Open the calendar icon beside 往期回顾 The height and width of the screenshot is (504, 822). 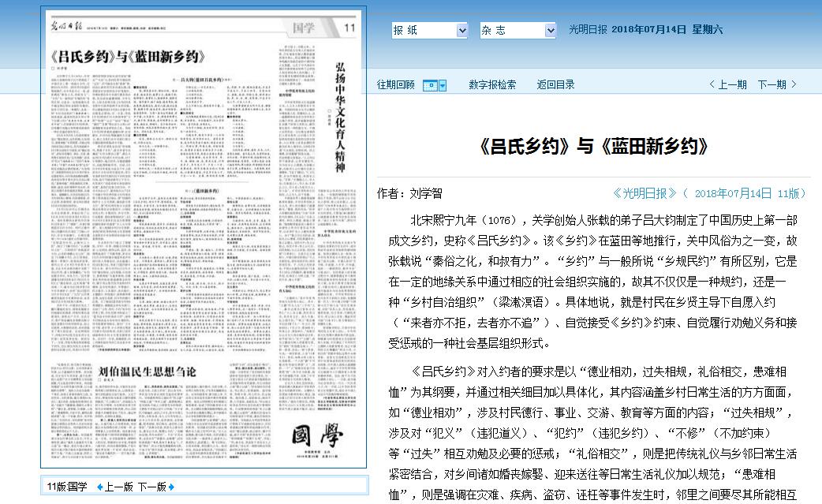tap(430, 85)
